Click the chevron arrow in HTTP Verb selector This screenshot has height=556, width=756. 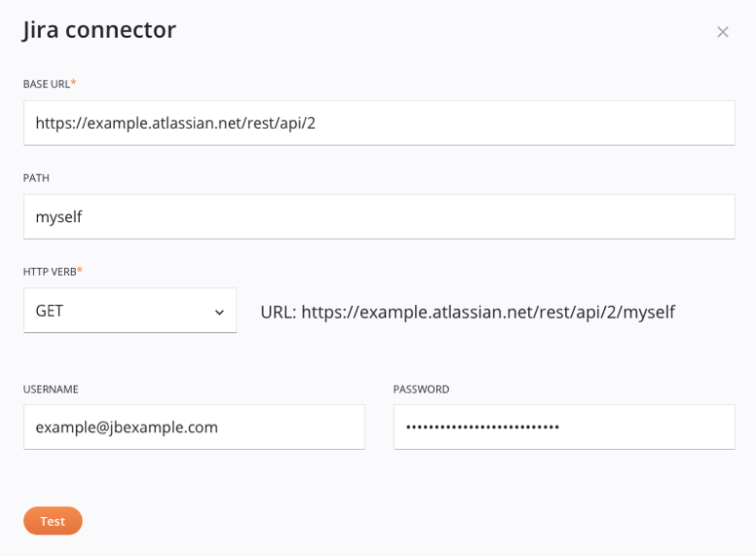click(x=219, y=313)
